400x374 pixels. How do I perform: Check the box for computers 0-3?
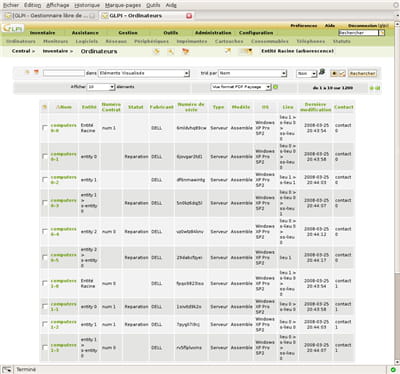point(45,203)
